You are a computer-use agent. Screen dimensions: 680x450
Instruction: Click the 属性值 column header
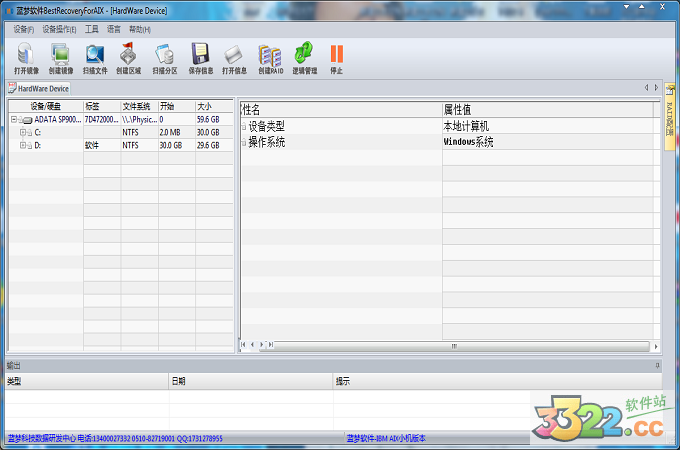548,109
